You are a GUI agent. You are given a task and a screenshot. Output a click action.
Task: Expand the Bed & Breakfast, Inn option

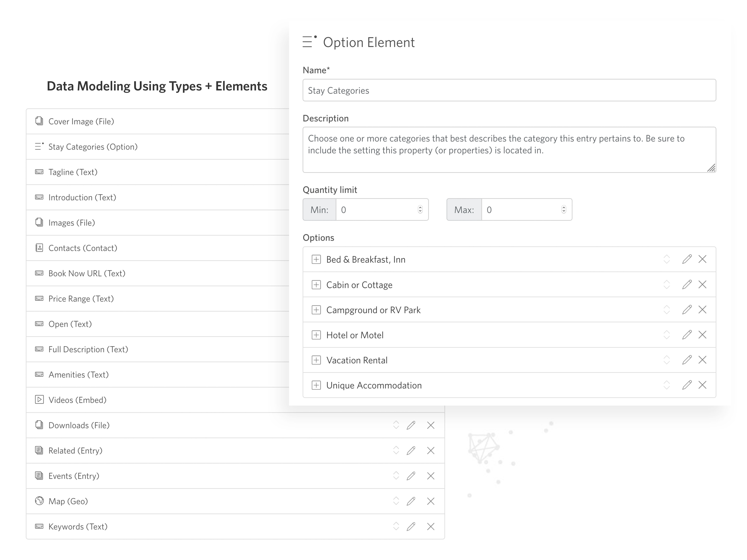click(316, 259)
